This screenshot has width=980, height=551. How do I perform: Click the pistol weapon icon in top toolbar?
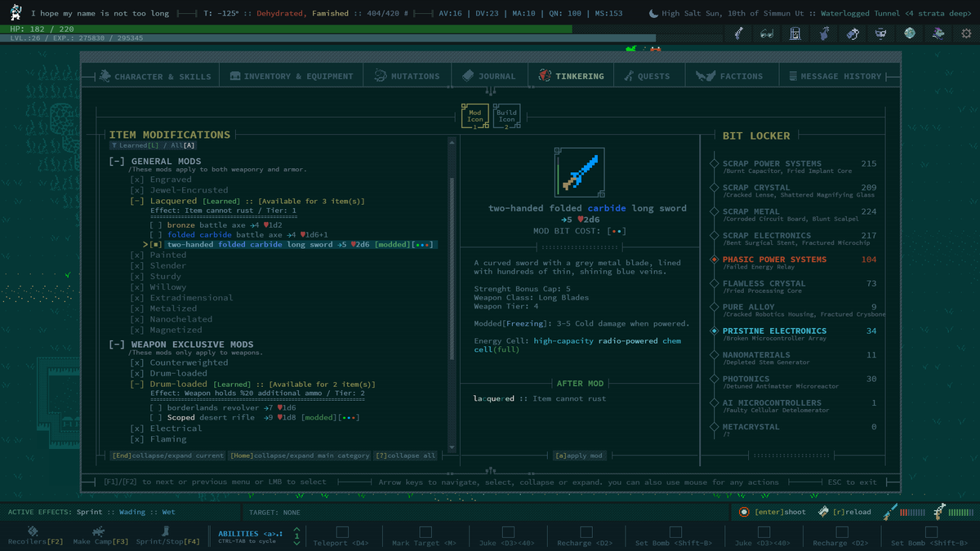coord(739,33)
